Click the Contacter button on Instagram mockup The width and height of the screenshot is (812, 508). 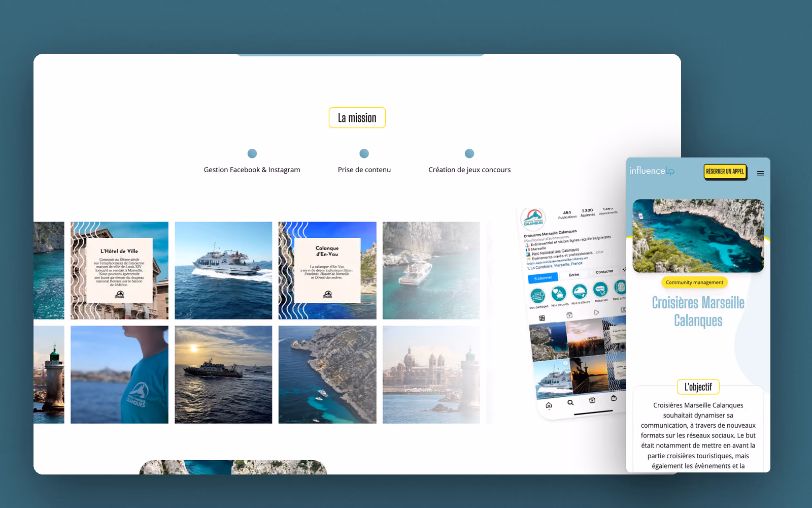click(604, 272)
